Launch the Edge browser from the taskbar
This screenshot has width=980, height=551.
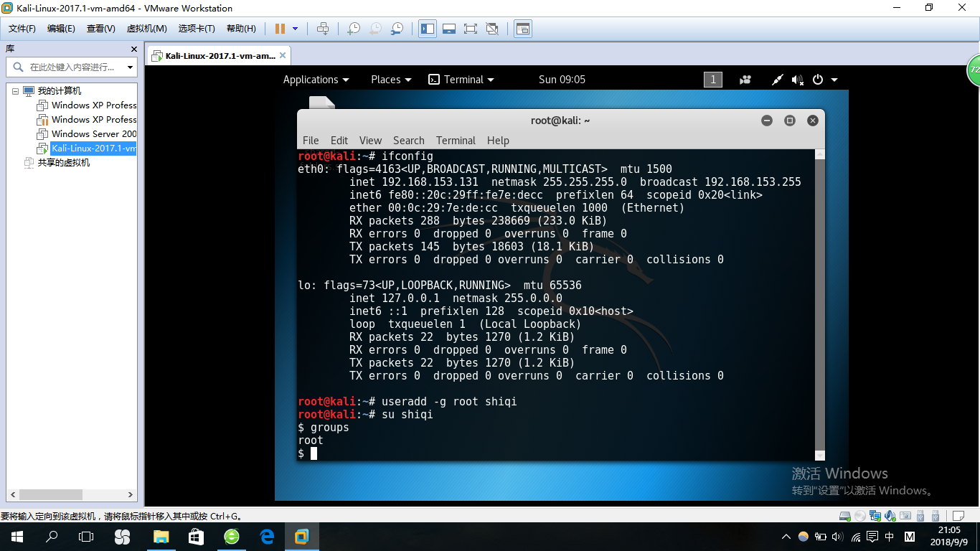point(267,537)
